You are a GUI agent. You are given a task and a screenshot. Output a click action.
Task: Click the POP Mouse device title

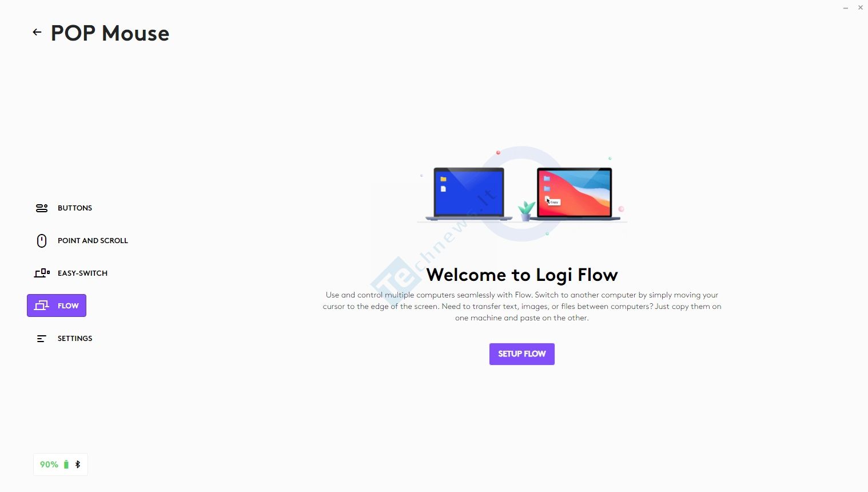coord(110,33)
